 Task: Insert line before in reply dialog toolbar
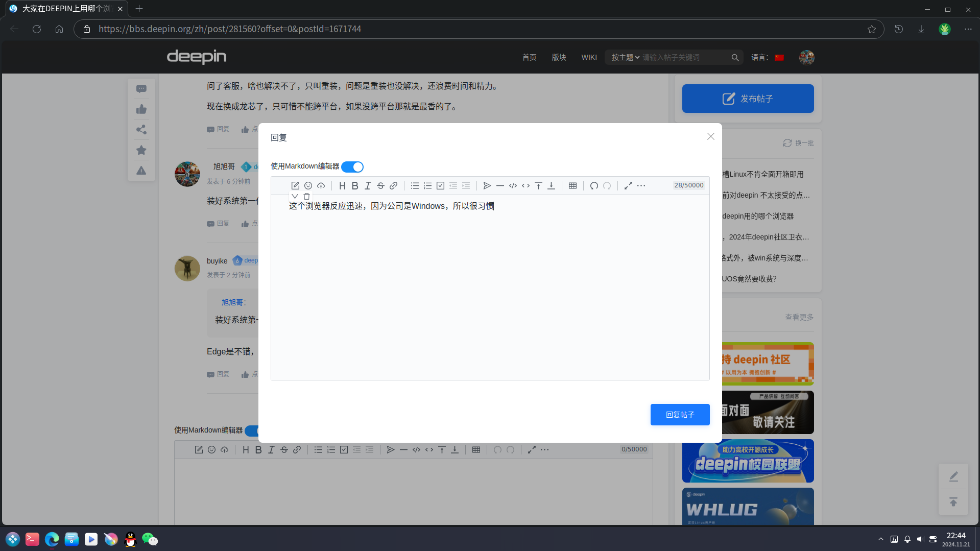tap(538, 186)
